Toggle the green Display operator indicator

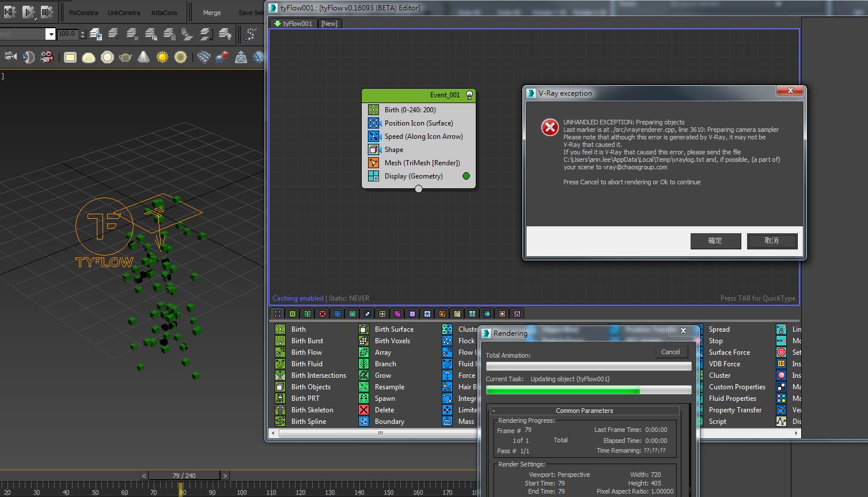466,176
